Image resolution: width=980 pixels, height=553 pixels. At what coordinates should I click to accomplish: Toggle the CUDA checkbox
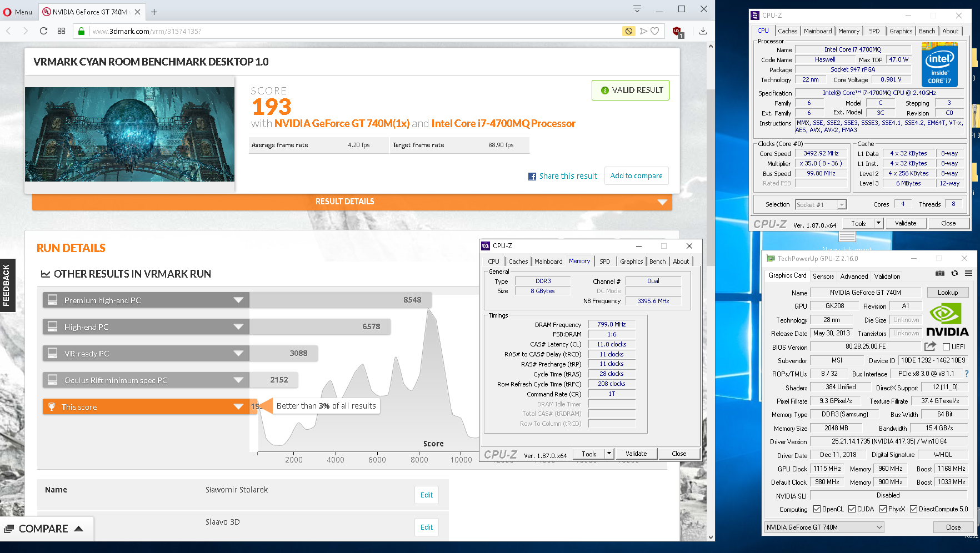click(851, 509)
